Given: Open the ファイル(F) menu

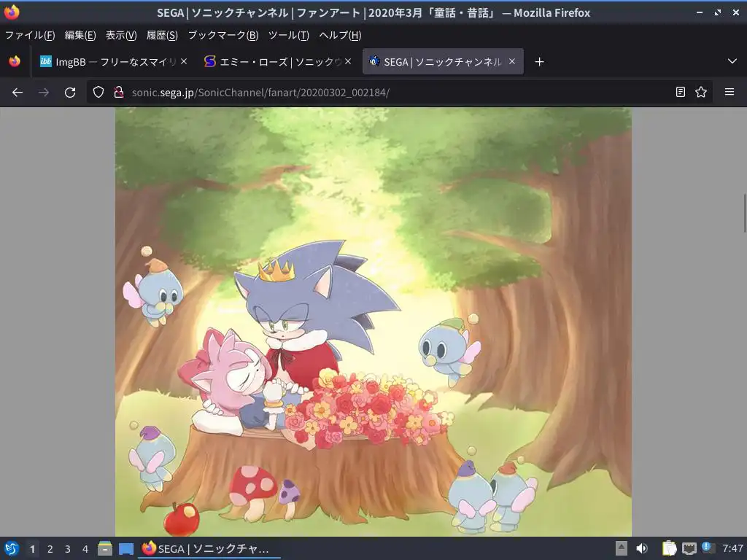Looking at the screenshot, I should [x=30, y=35].
